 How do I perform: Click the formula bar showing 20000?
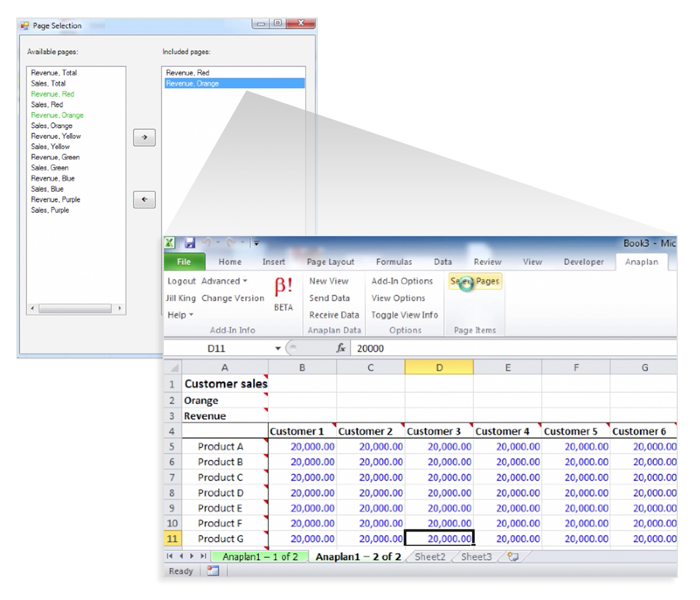[513, 349]
